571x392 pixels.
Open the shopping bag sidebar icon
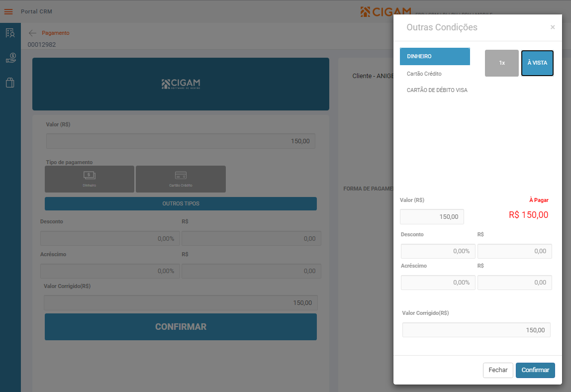10,83
